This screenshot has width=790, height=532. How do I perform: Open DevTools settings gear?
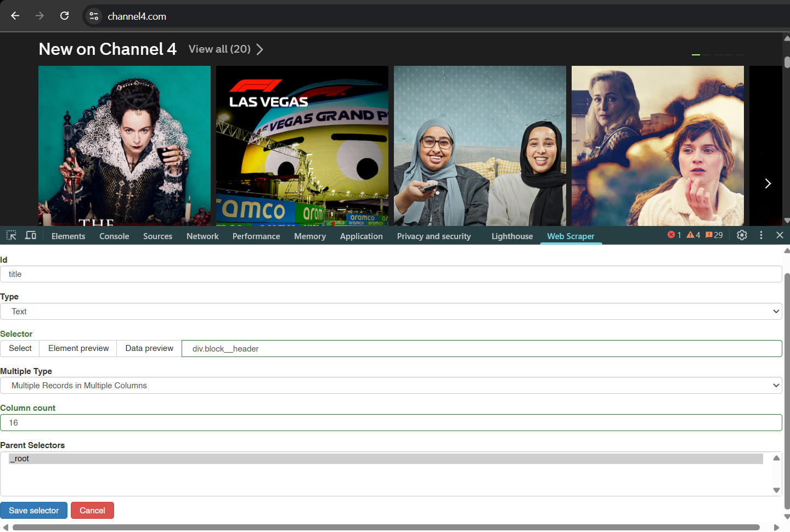point(742,235)
